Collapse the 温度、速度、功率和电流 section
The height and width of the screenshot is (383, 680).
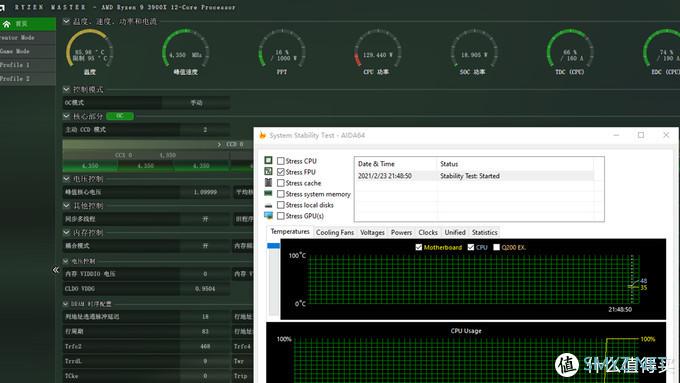66,21
